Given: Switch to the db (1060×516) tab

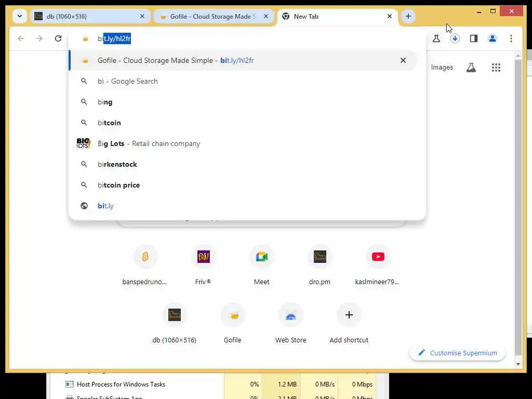Looking at the screenshot, I should [x=90, y=16].
